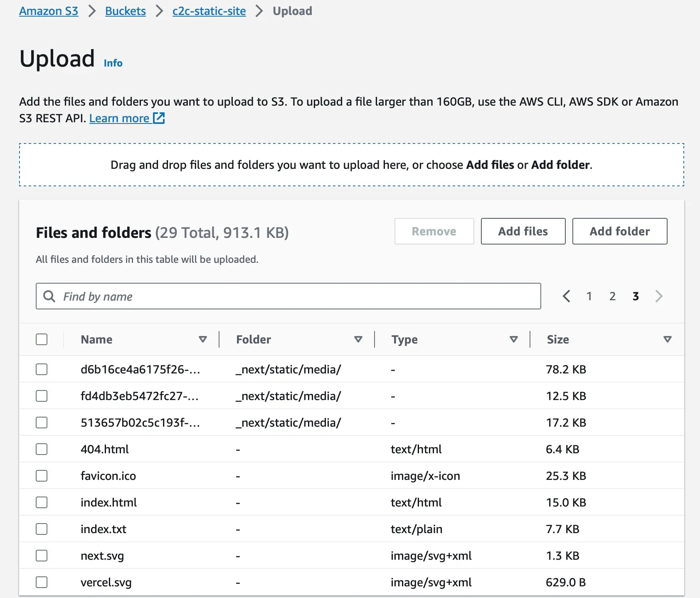Click the next page right arrow
Viewport: 700px width, 598px height.
tap(659, 296)
